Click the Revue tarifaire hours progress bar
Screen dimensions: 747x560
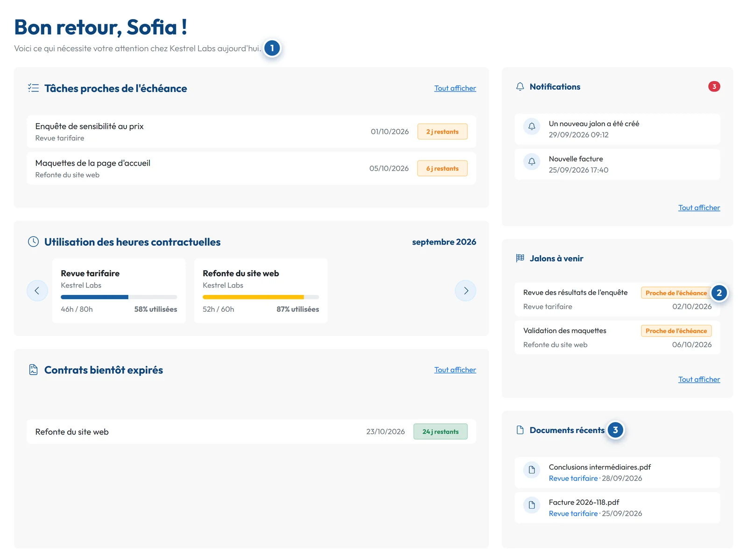pyautogui.click(x=119, y=297)
